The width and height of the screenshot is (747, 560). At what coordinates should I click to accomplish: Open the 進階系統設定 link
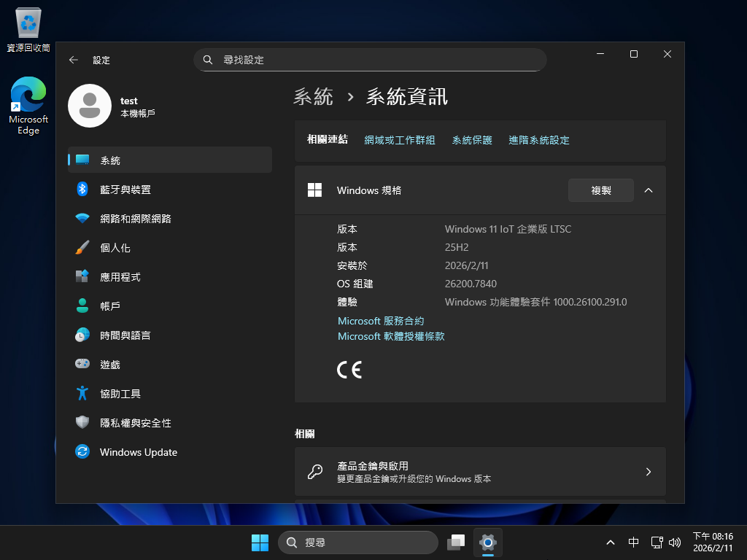click(x=538, y=140)
